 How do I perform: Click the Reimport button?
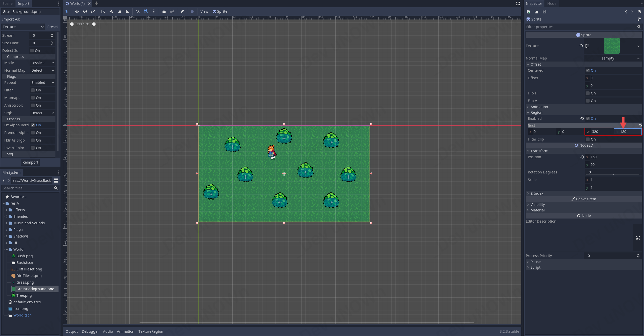(x=30, y=162)
